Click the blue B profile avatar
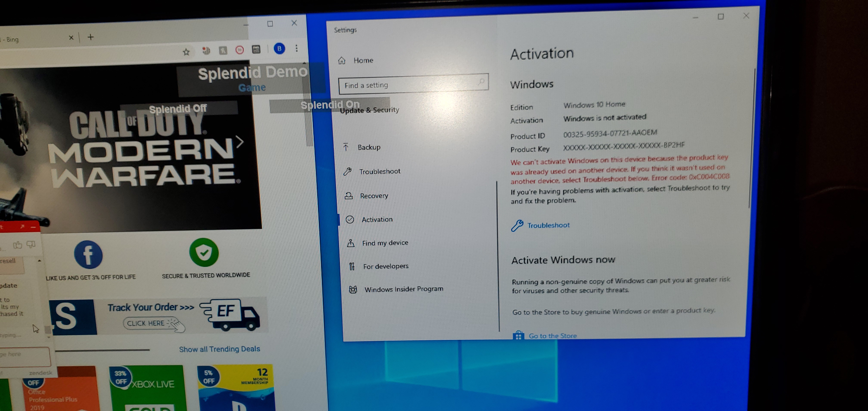The image size is (868, 411). coord(279,49)
